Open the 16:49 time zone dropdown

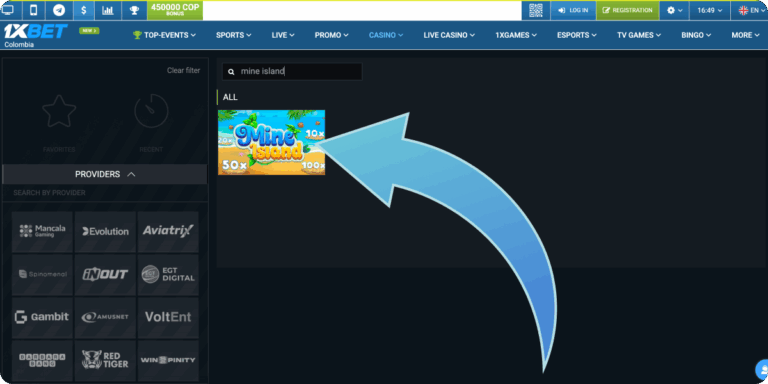[x=710, y=10]
